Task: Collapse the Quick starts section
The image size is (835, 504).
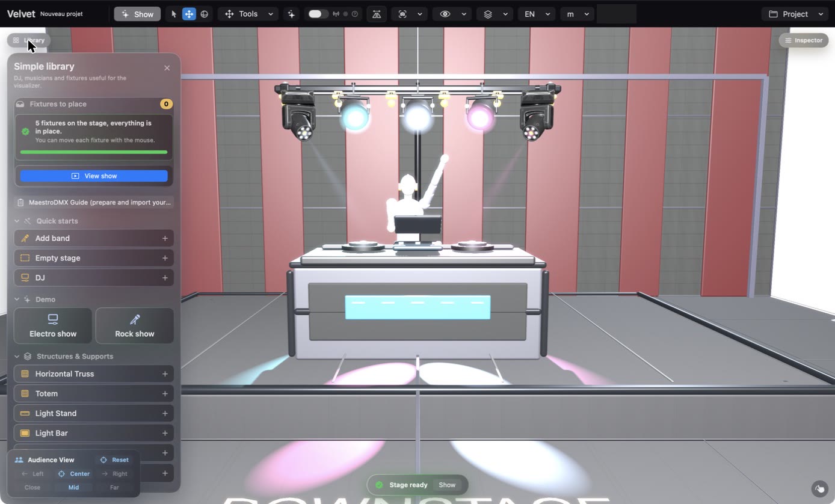Action: click(17, 221)
